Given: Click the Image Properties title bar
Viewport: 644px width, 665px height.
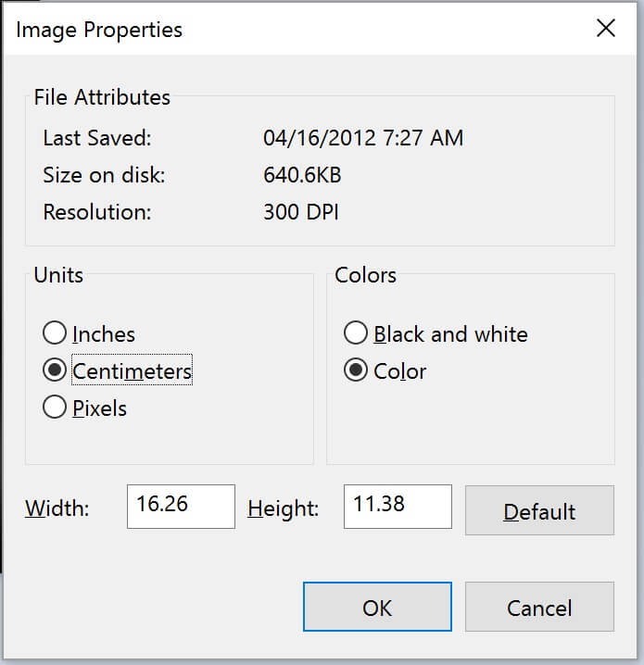Looking at the screenshot, I should coord(278,29).
